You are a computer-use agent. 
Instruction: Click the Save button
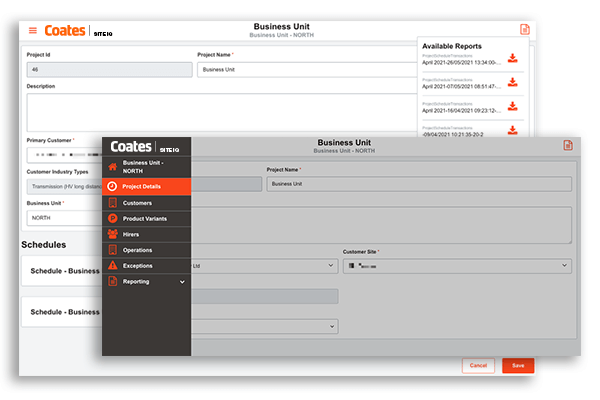(518, 366)
